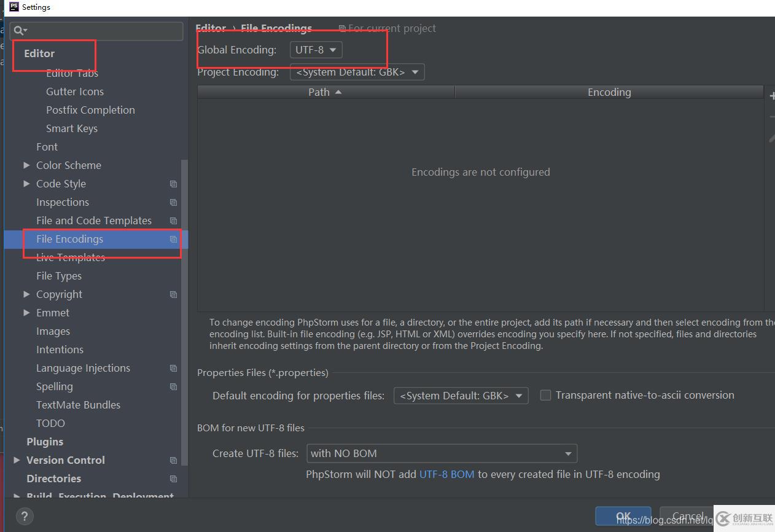The width and height of the screenshot is (775, 532).
Task: Click the Editor breadcrumb at the top
Action: (x=211, y=28)
